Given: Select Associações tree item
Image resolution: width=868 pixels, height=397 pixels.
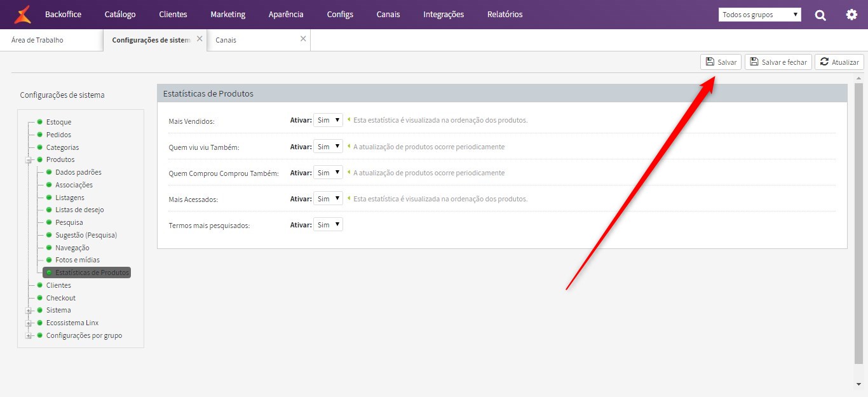Looking at the screenshot, I should 74,185.
